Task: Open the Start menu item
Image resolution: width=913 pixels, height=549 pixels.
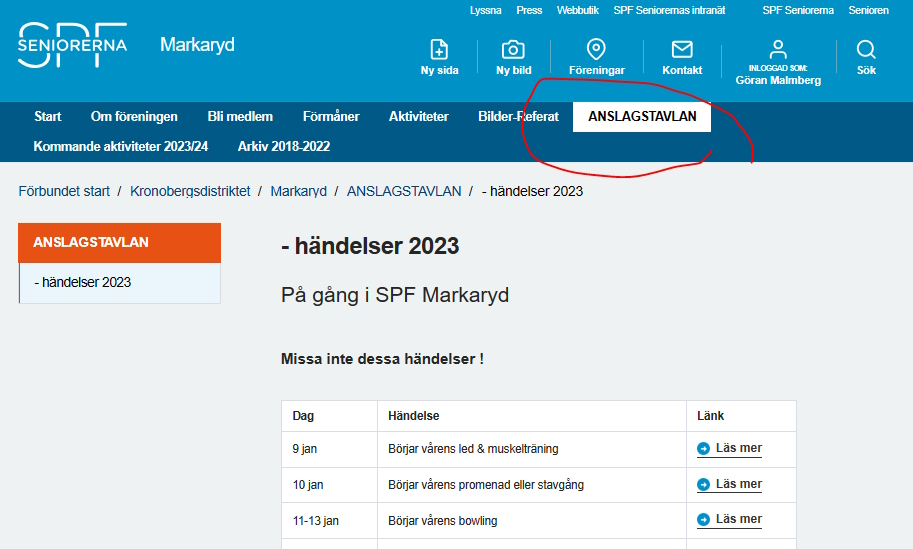Action: pyautogui.click(x=48, y=116)
